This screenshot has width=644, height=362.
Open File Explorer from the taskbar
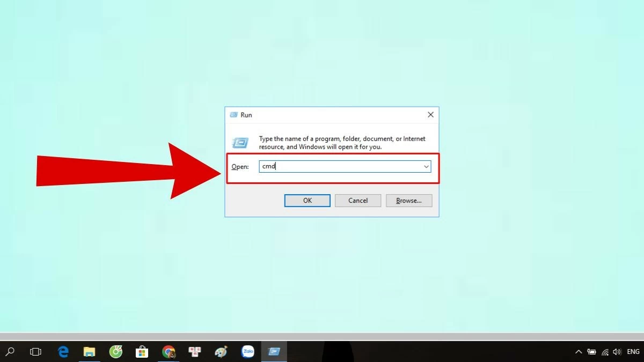pyautogui.click(x=89, y=352)
